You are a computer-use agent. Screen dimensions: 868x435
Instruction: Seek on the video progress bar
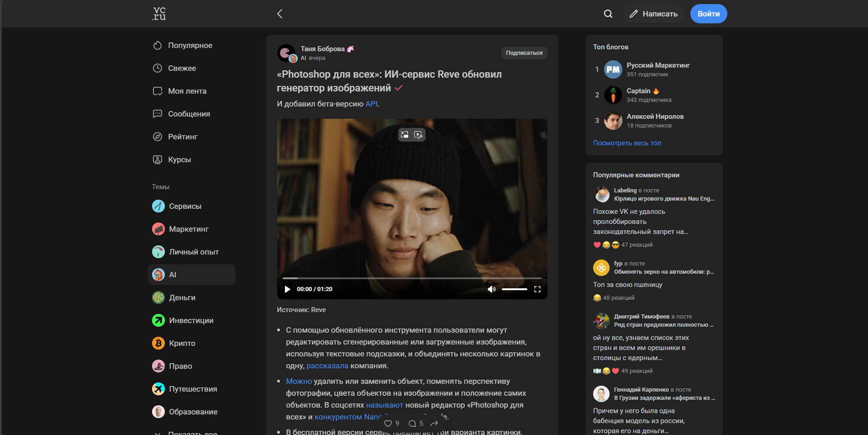pos(412,278)
